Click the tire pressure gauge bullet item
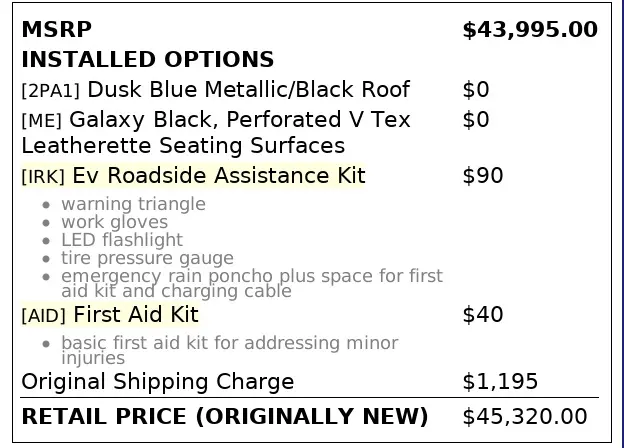This screenshot has width=624, height=448. pyautogui.click(x=147, y=258)
